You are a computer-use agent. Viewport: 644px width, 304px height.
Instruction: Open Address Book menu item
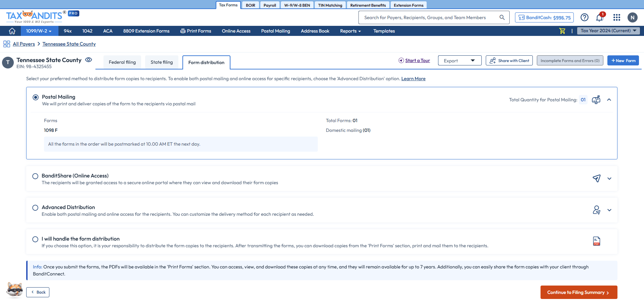point(315,31)
